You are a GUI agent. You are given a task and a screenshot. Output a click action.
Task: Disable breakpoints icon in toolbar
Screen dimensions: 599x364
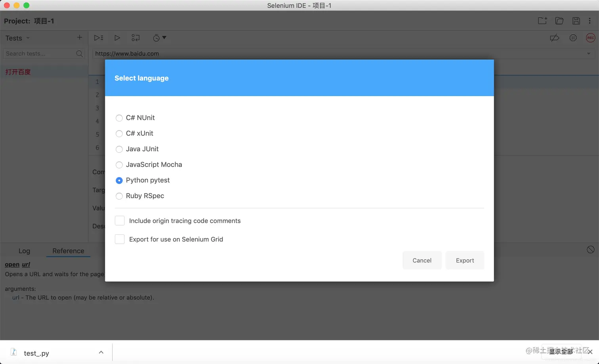[555, 38]
